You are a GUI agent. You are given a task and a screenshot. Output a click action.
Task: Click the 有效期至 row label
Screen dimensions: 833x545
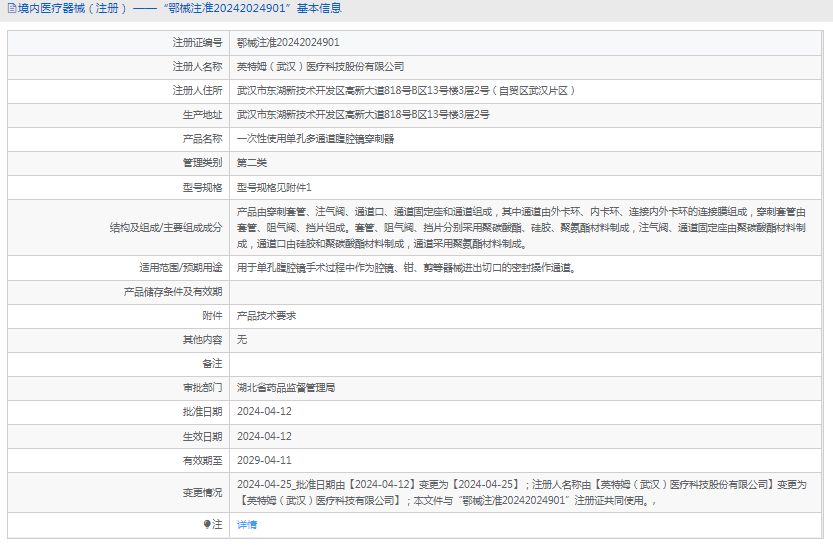click(202, 461)
